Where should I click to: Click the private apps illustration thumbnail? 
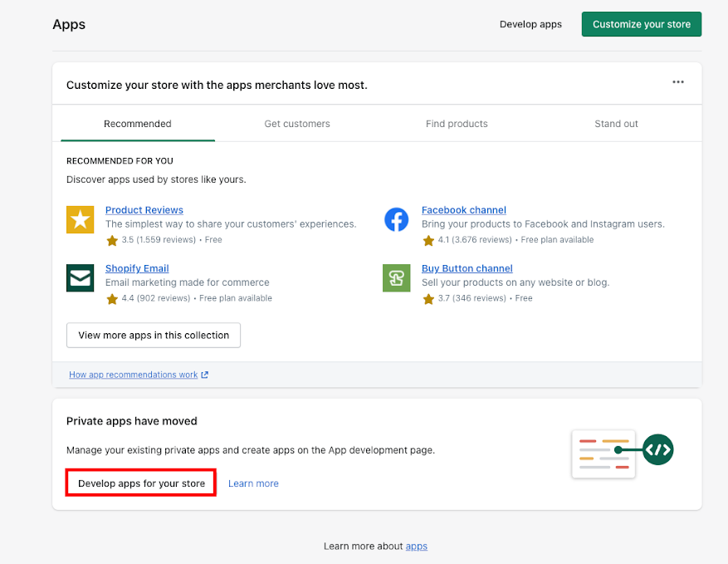point(603,454)
